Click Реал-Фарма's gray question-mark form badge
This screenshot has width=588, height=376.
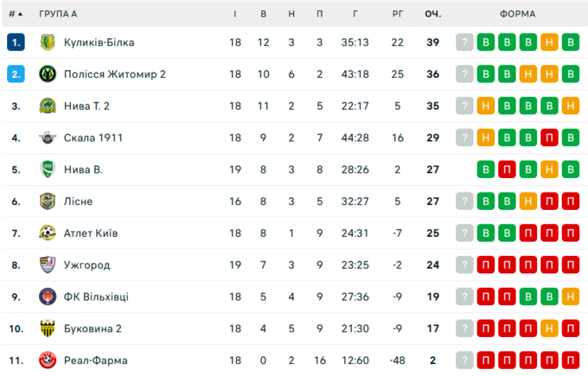(x=465, y=360)
